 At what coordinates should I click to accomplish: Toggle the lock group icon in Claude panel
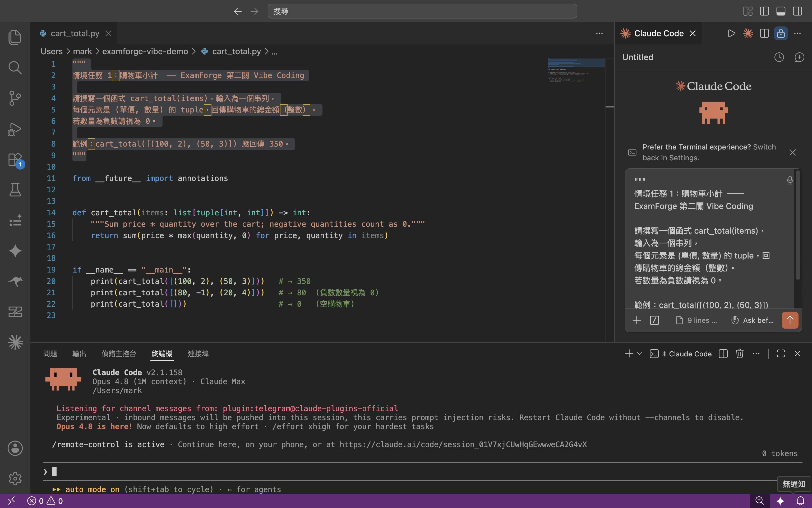781,33
